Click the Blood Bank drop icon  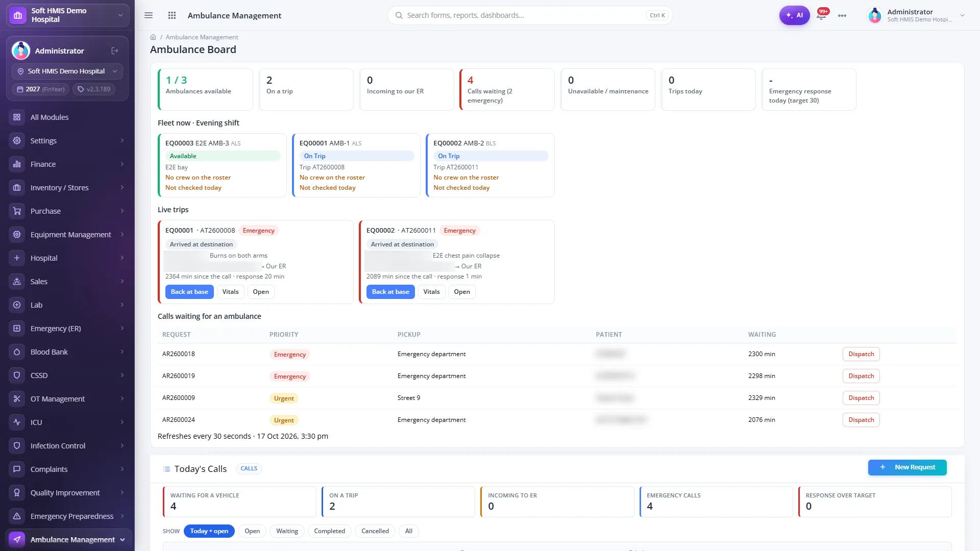coord(17,352)
